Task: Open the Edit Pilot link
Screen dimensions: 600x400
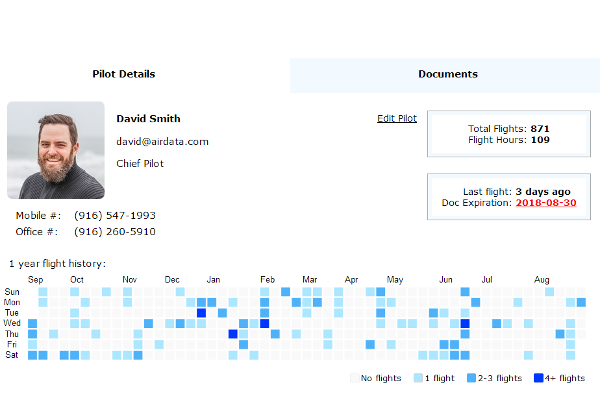Action: point(397,118)
